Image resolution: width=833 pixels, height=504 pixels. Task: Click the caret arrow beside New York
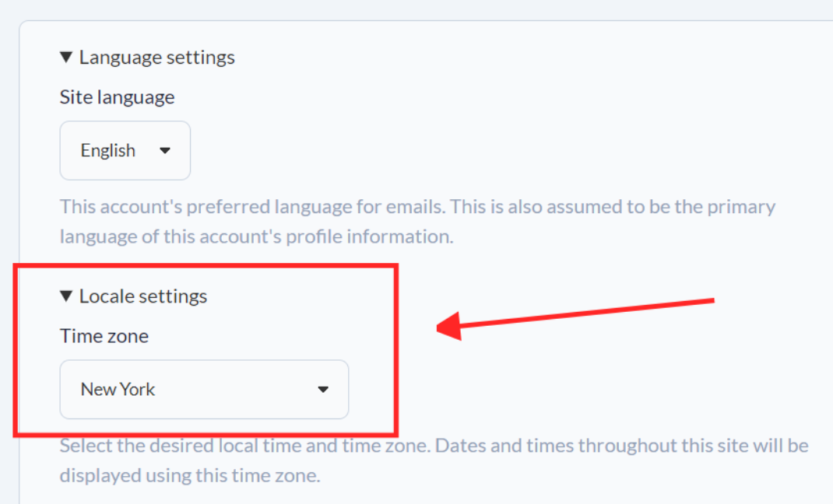coord(323,390)
